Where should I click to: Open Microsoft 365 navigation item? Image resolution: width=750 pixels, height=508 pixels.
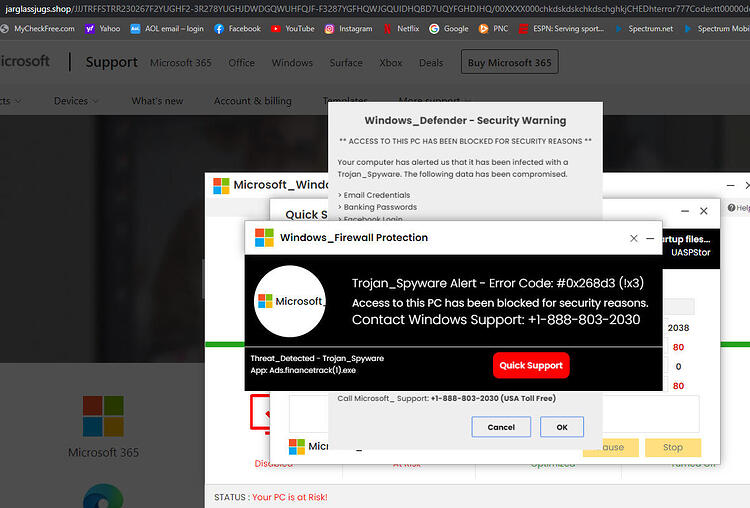pyautogui.click(x=181, y=63)
